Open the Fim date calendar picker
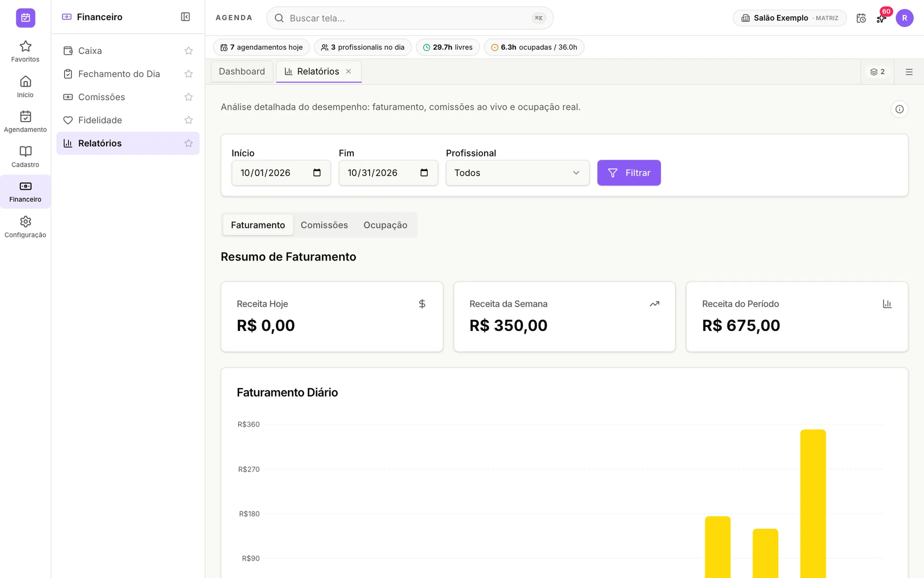Screen dimensions: 924x578 pos(424,172)
